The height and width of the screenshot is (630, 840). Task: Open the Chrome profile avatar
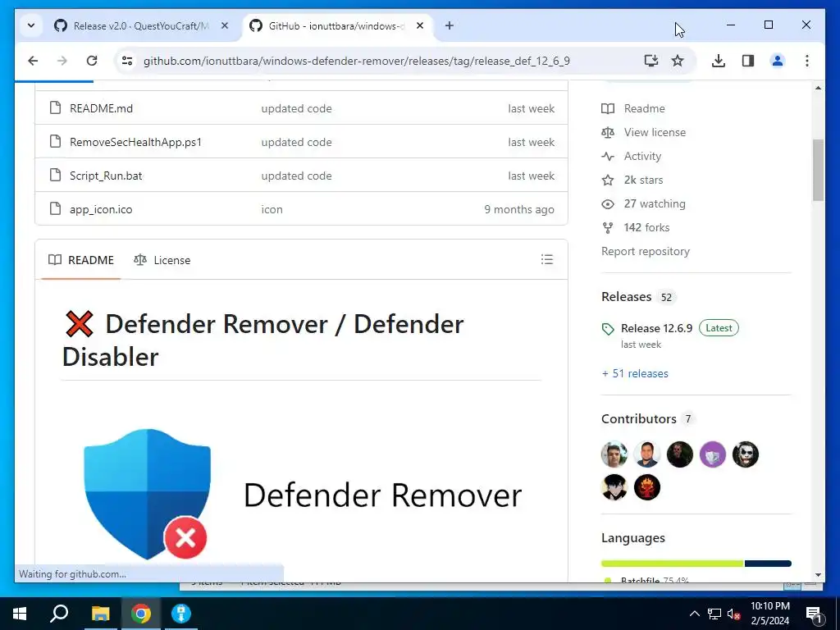tap(778, 61)
